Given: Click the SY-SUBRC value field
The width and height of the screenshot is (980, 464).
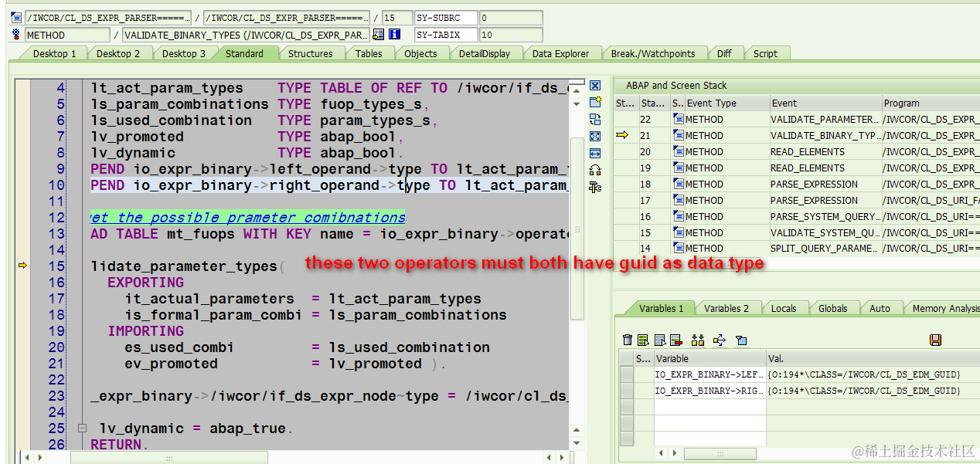Looking at the screenshot, I should click(510, 18).
